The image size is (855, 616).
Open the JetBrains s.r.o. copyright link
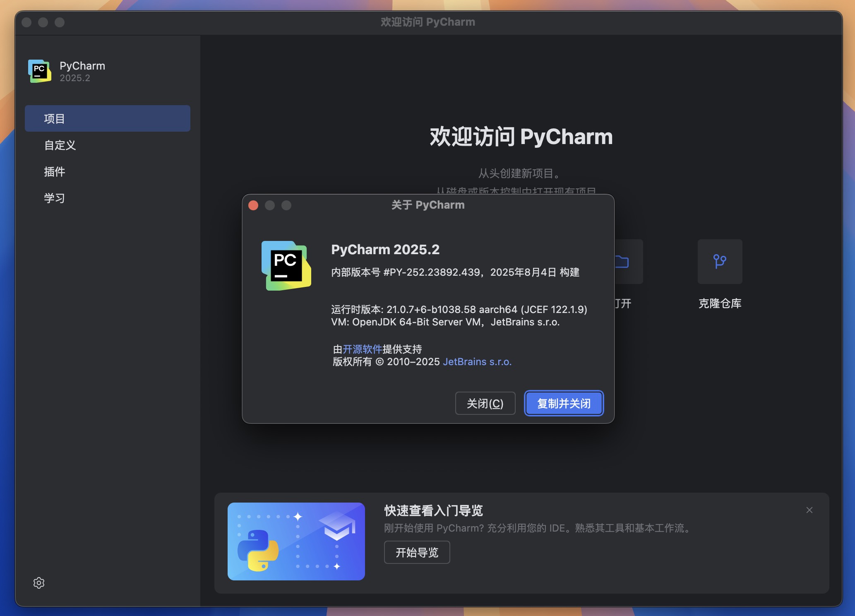click(477, 362)
